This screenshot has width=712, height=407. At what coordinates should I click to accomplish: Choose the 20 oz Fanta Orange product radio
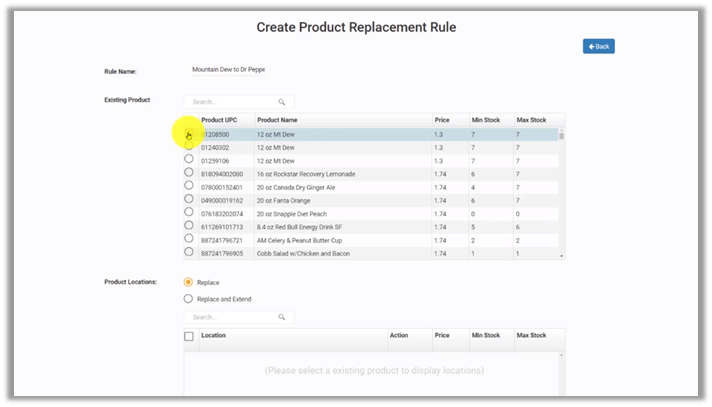pyautogui.click(x=189, y=199)
